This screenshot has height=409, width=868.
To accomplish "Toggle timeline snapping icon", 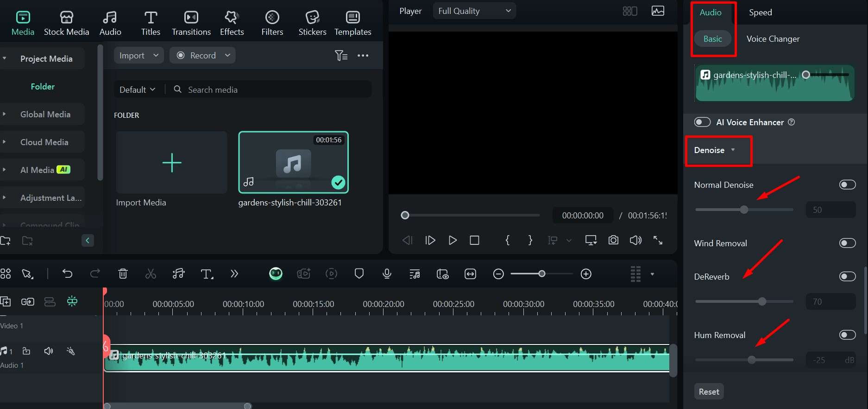I will pyautogui.click(x=72, y=301).
